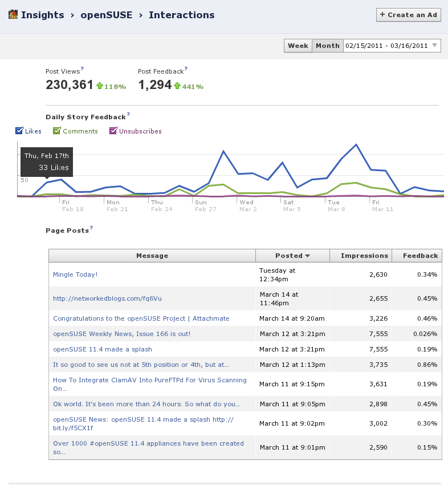Screen dimensions: 448x485
Task: Click the green up arrow beside 441%
Action: pyautogui.click(x=177, y=86)
